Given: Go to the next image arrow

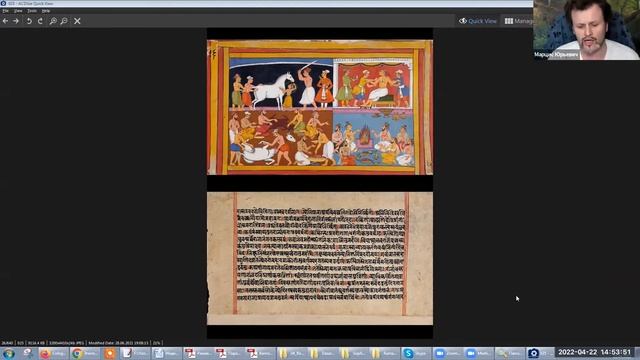Looking at the screenshot, I should click(x=16, y=21).
